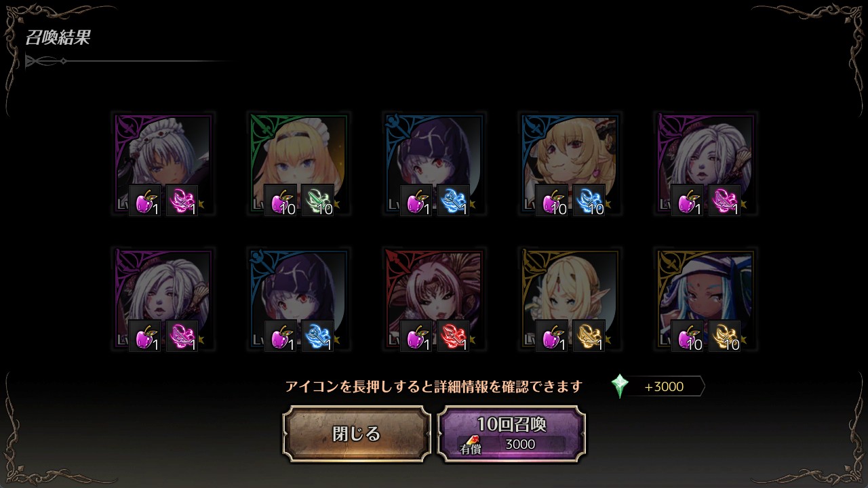Click the blonde cat-face character thumbnail
The height and width of the screenshot is (488, 868).
point(570,163)
